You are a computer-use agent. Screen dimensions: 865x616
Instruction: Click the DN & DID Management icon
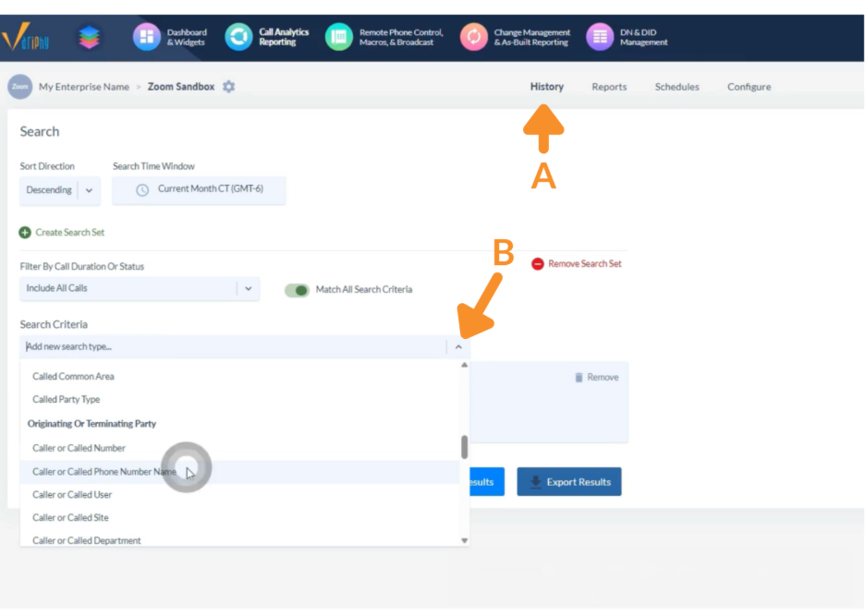600,37
